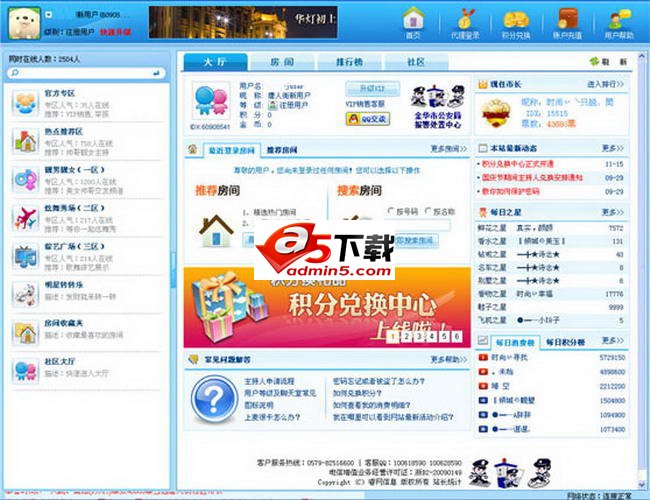650x500 pixels.
Task: Click the house icon under 推荐房间
Action: [216, 231]
